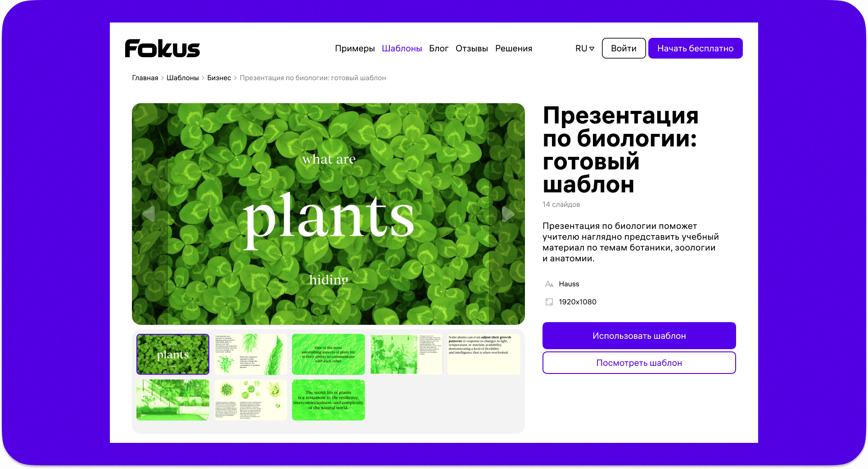
Task: Click the page heading 'Презентация по биологии'
Action: (620, 150)
